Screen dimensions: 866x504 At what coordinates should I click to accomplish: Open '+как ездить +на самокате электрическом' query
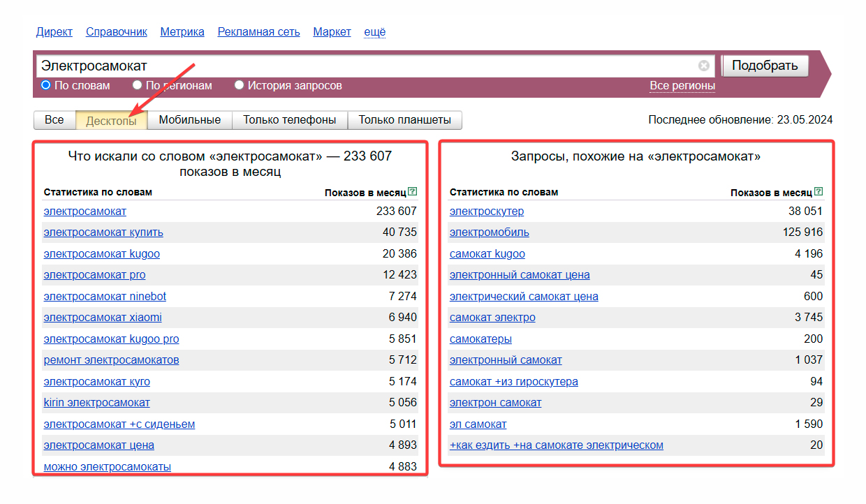tap(557, 445)
